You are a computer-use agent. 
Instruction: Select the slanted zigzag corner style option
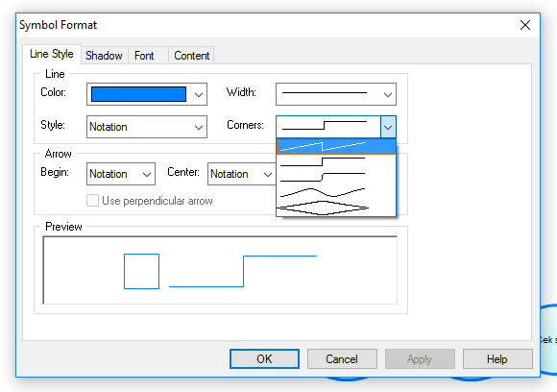click(336, 146)
